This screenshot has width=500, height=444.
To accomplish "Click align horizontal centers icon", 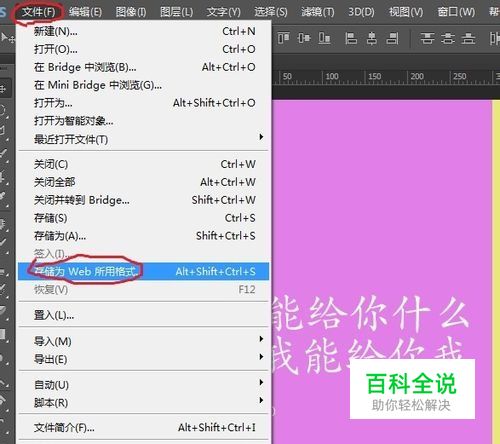I will 372,38.
